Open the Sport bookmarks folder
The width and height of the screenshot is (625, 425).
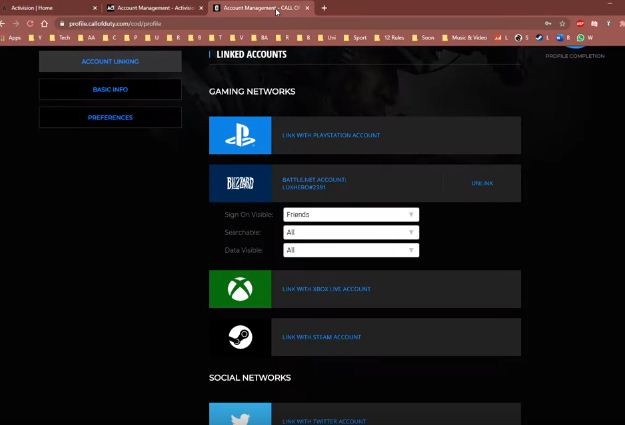pos(355,38)
